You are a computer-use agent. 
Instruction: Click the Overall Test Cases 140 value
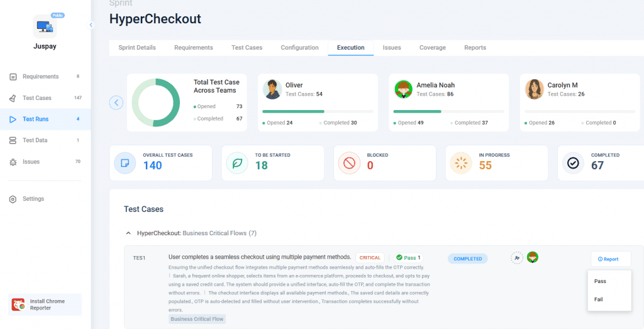[152, 165]
